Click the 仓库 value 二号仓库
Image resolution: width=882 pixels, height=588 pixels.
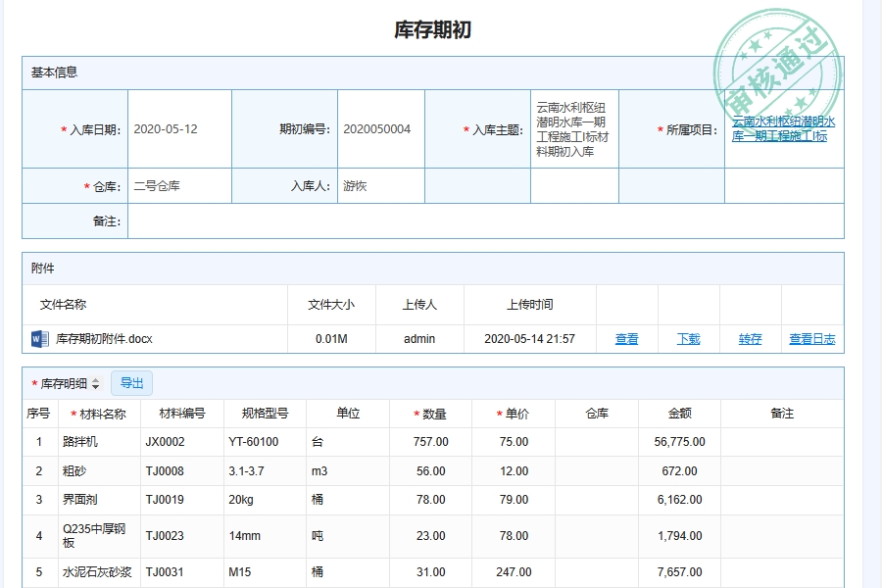pyautogui.click(x=157, y=186)
